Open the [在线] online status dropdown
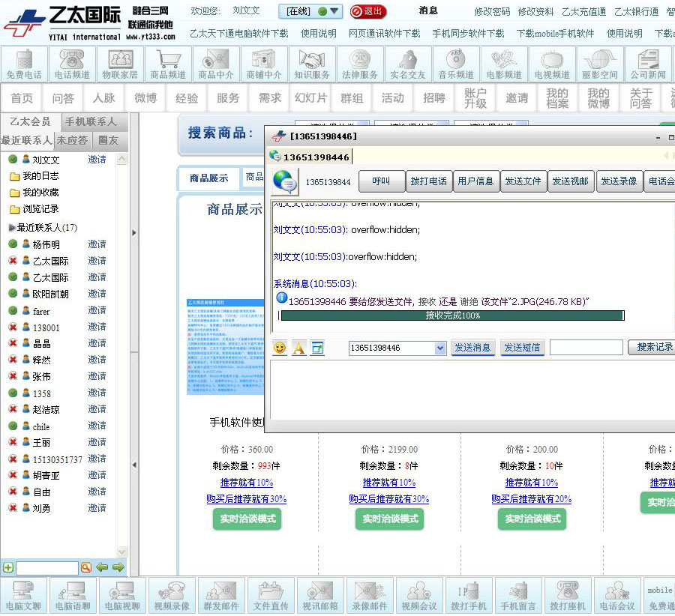This screenshot has width=675, height=616. [310, 11]
